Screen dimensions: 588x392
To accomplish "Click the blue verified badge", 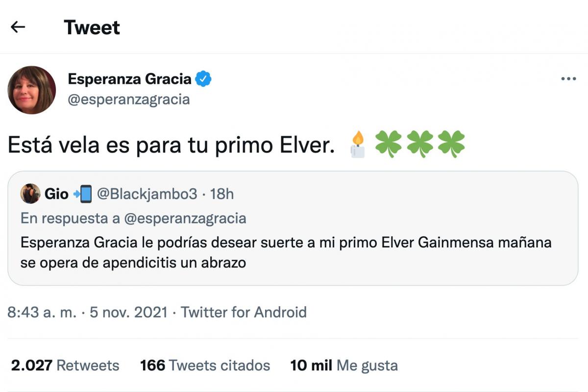I will [x=203, y=79].
